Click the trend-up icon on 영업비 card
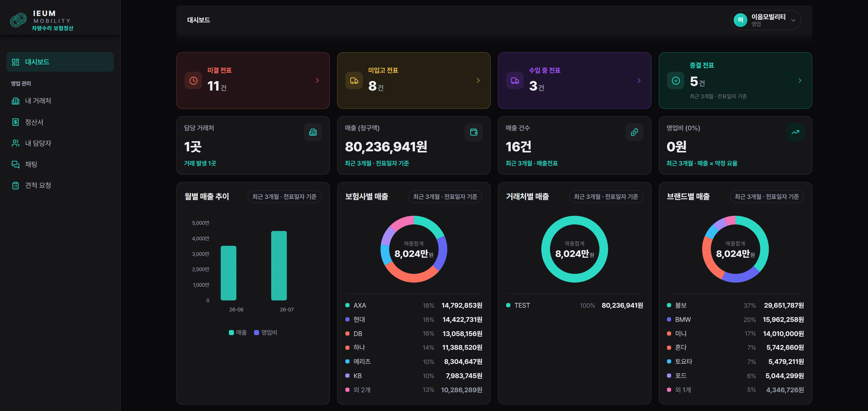Viewport: 868px width, 411px height. tap(795, 132)
